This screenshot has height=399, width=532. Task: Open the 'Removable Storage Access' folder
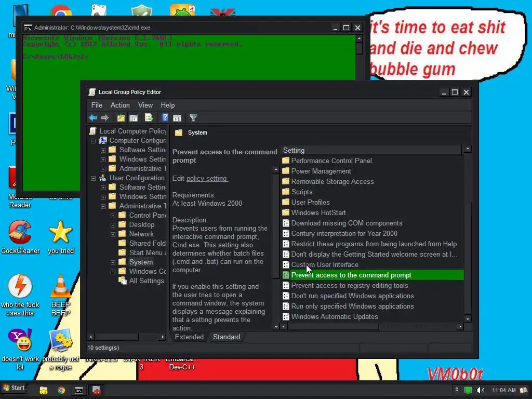[373, 181]
